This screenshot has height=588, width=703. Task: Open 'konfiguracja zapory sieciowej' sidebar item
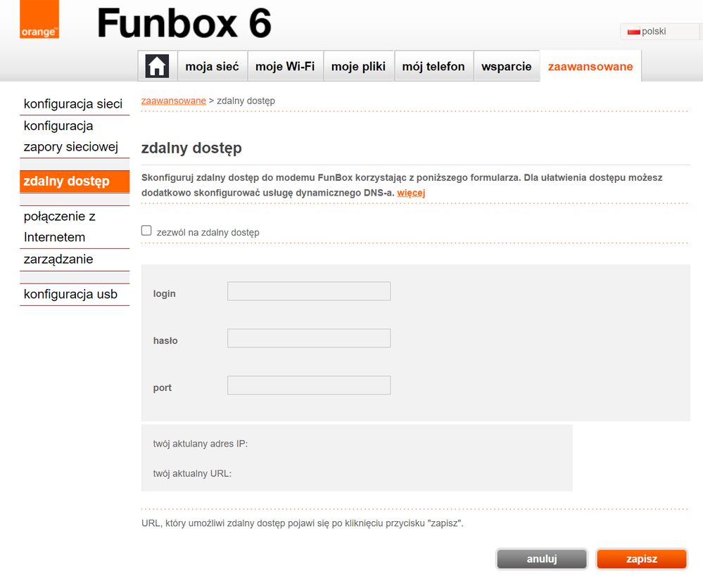click(x=70, y=136)
